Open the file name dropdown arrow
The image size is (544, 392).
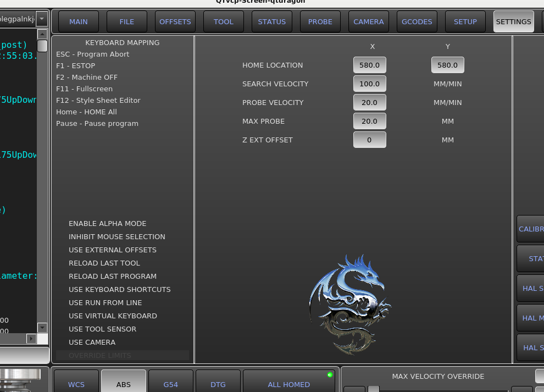(x=42, y=19)
